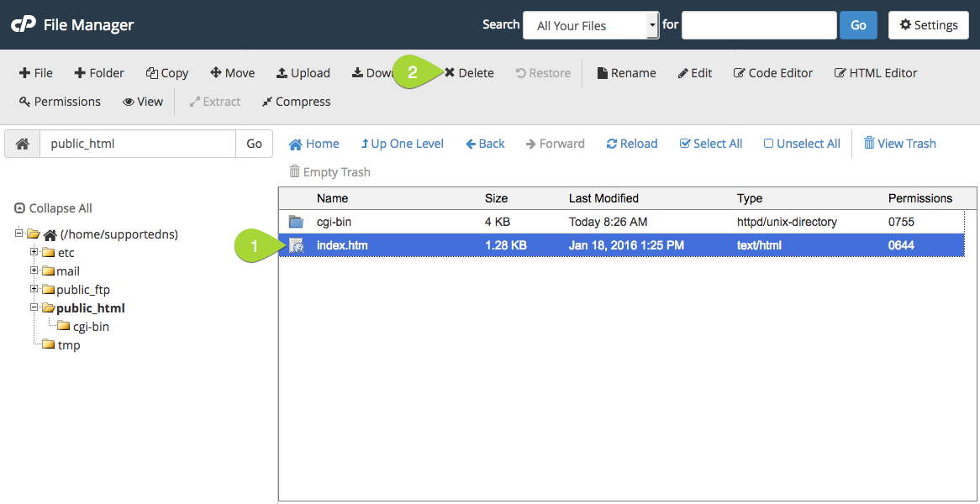This screenshot has width=980, height=504.
Task: View the selected file
Action: (143, 101)
